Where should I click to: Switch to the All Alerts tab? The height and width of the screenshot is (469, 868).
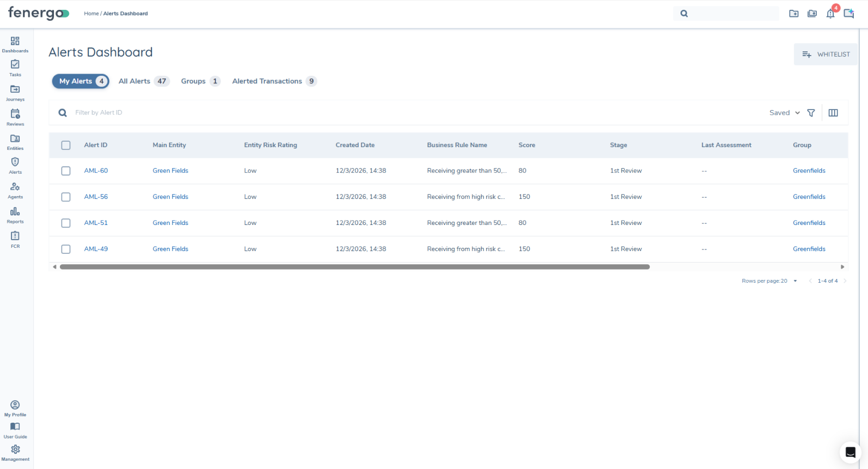click(x=144, y=81)
